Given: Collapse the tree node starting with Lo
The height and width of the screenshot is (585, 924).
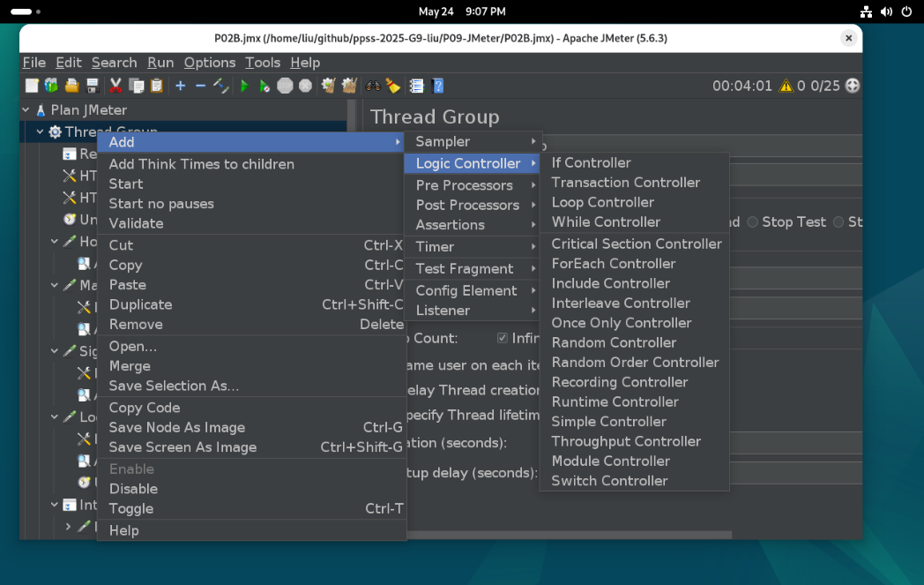Looking at the screenshot, I should pos(54,416).
